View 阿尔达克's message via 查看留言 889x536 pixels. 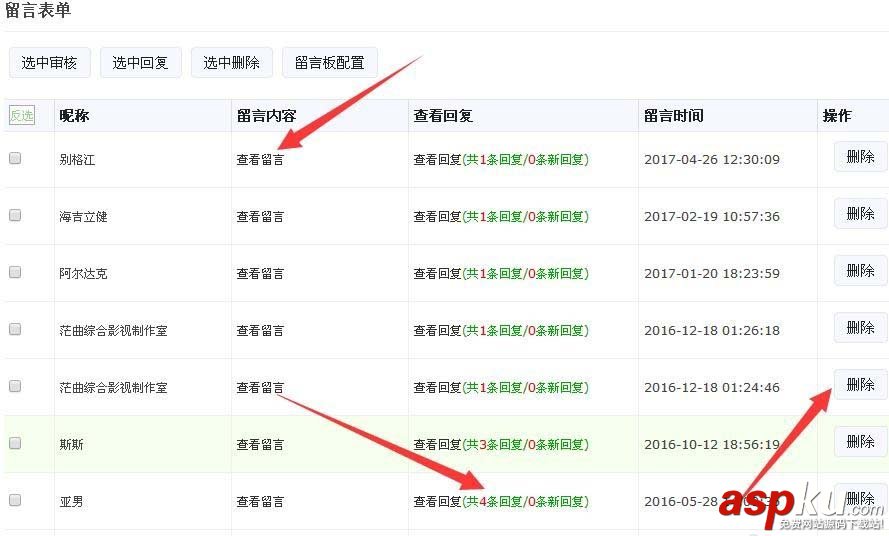(260, 273)
